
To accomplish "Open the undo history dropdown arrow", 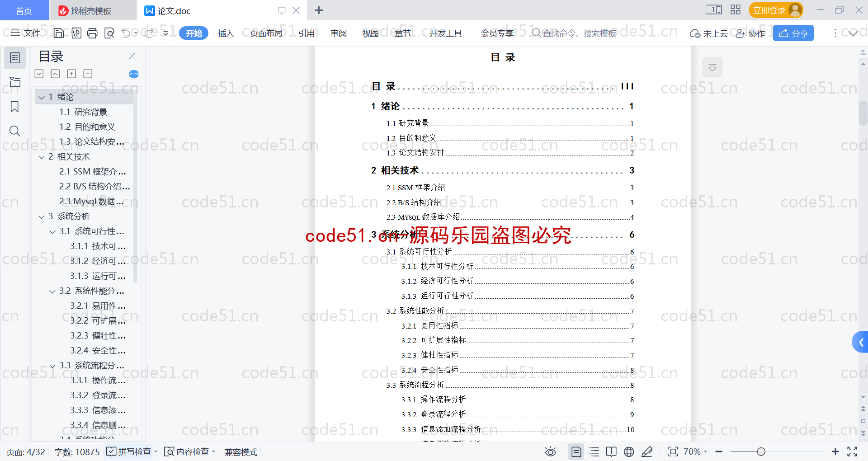I will (x=136, y=33).
